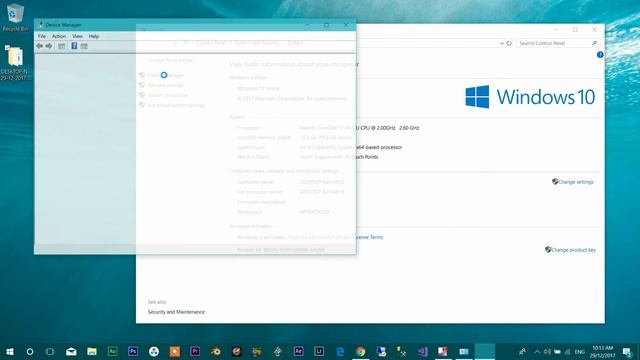The image size is (640, 360).
Task: Click the show/hide action pane toolbar icon
Action: tap(84, 46)
